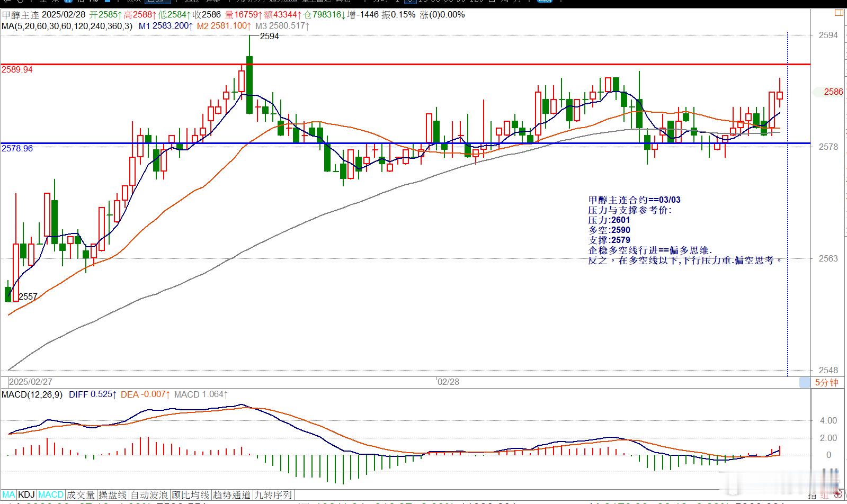
Task: Click the 02/28 date label on the time axis
Action: coord(448,382)
